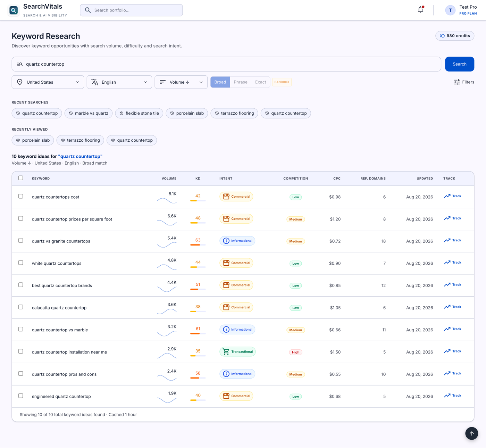Check the white quartz countertops row
Image resolution: width=486 pixels, height=448 pixels.
click(x=21, y=263)
